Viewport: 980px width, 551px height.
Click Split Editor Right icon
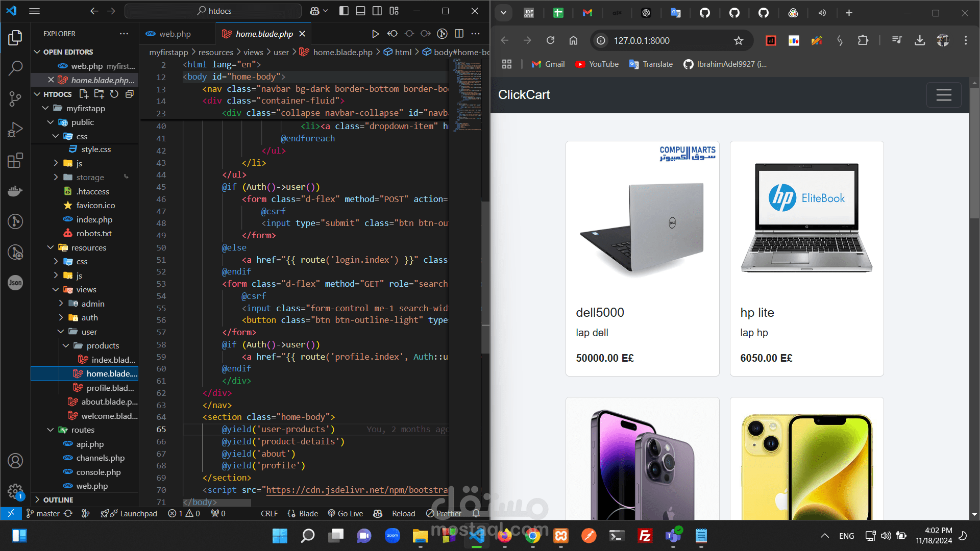[x=459, y=34]
